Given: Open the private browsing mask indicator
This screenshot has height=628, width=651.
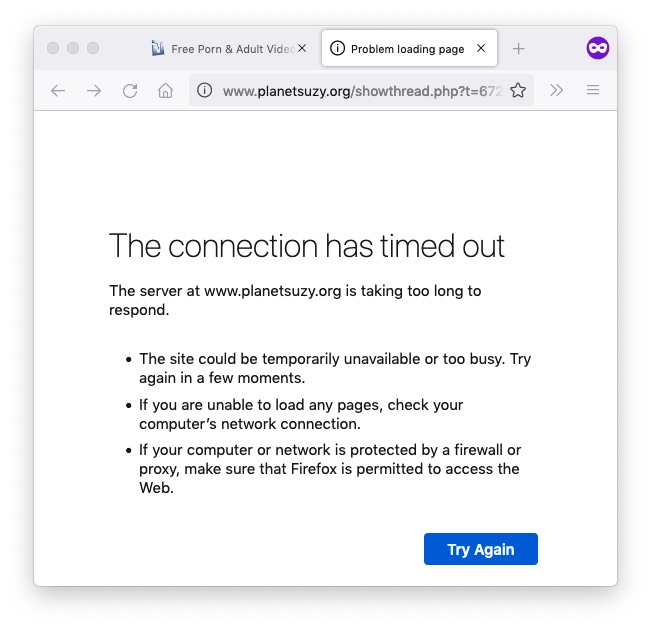Looking at the screenshot, I should (x=597, y=48).
